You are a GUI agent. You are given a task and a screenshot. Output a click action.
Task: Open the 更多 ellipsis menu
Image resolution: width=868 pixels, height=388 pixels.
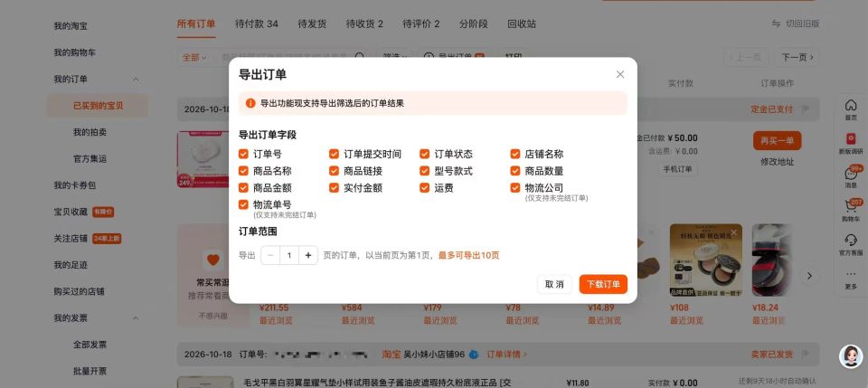(851, 279)
